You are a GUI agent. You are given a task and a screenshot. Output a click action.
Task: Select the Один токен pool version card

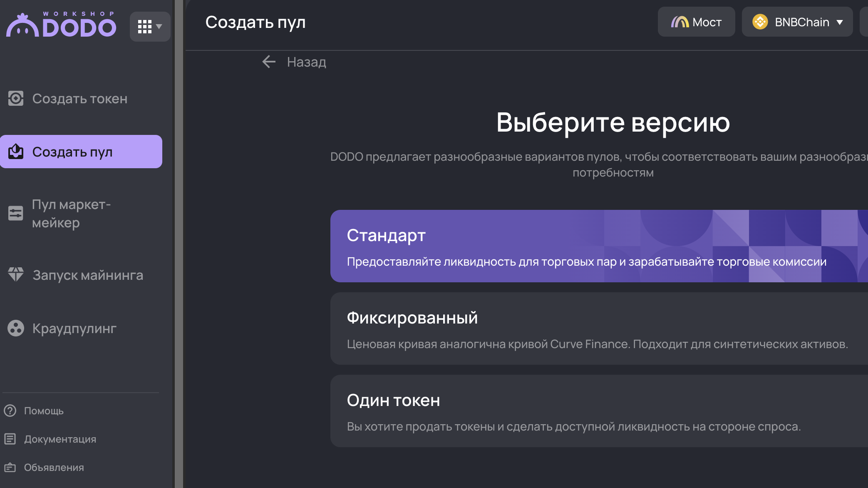599,411
